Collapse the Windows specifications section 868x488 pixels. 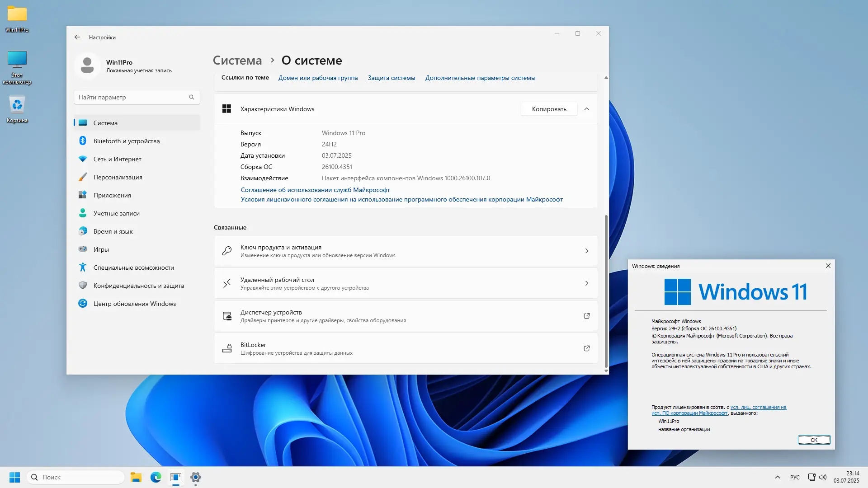click(x=587, y=109)
